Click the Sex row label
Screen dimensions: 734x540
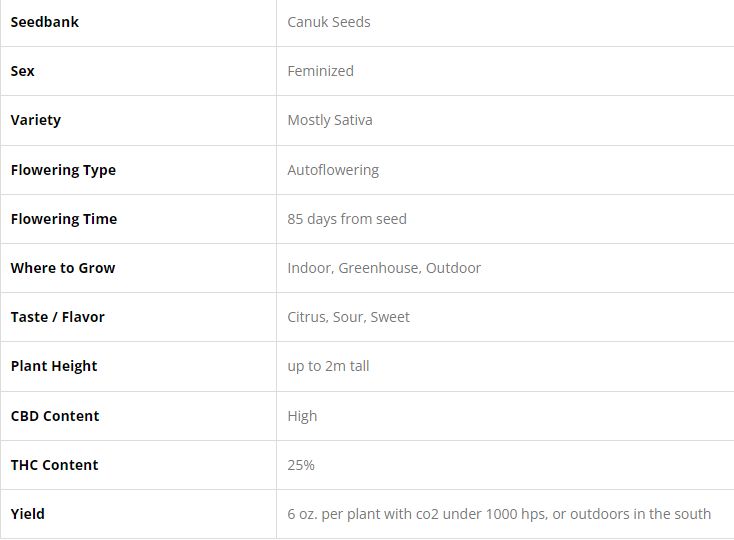(23, 71)
